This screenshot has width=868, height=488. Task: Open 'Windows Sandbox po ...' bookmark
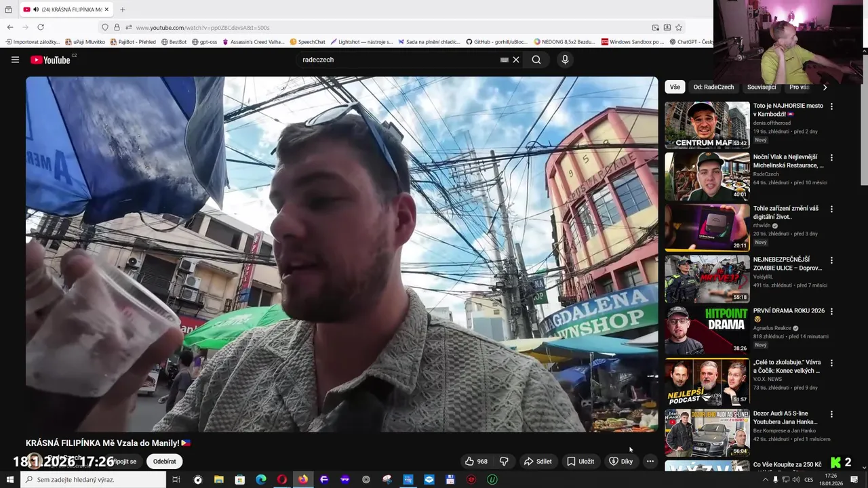(x=632, y=42)
